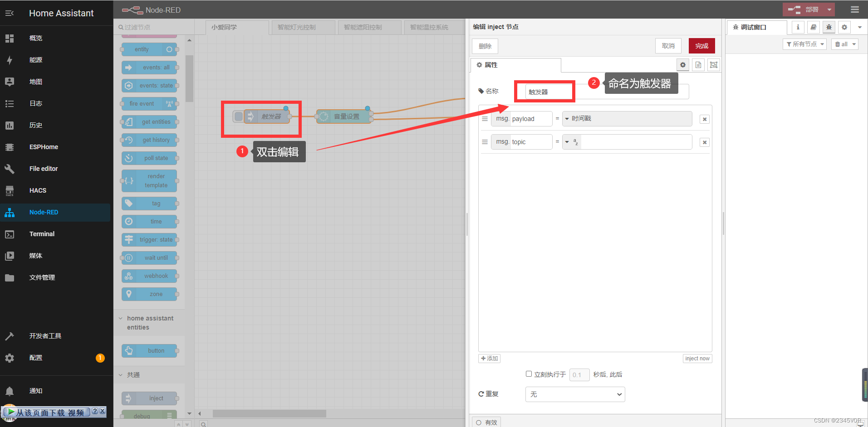Click the 部署 deploy button

(804, 10)
